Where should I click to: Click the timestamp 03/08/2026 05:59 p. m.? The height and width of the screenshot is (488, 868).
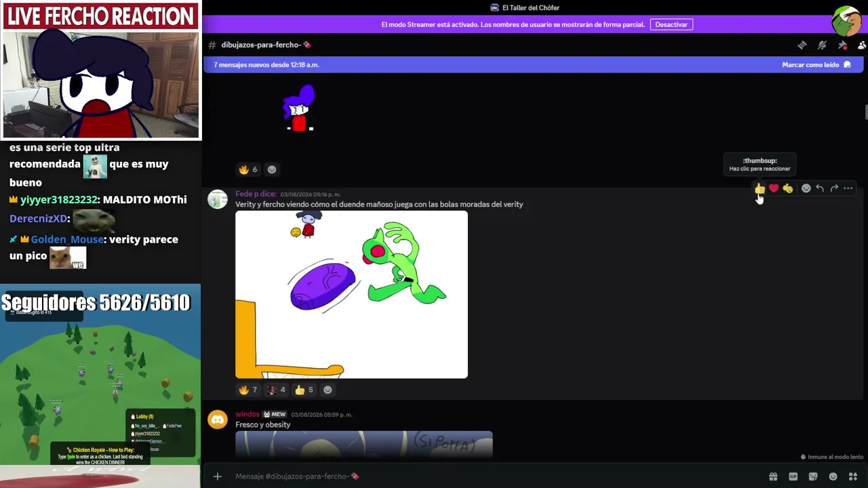[x=321, y=414]
